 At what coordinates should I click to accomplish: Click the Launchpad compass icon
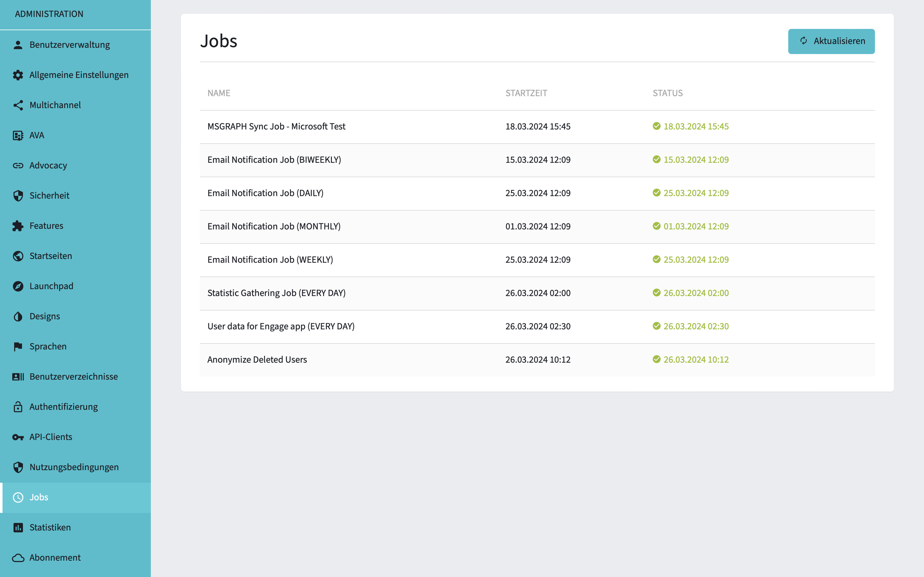18,286
